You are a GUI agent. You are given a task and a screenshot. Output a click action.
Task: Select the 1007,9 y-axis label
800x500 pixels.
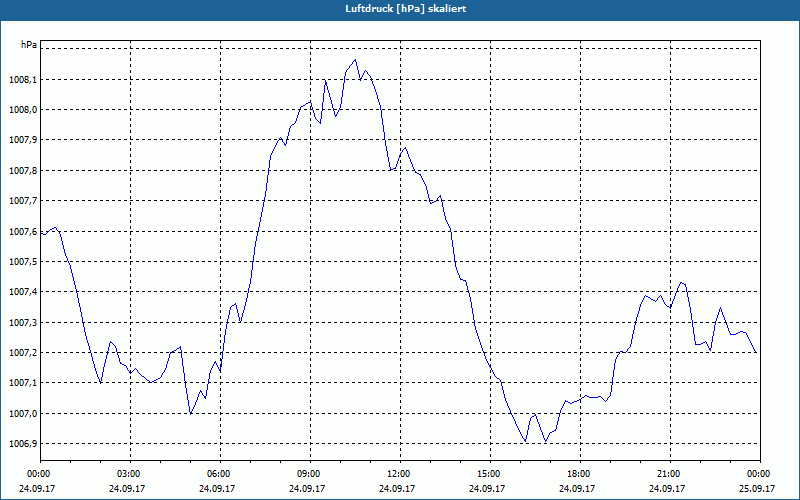(x=23, y=140)
